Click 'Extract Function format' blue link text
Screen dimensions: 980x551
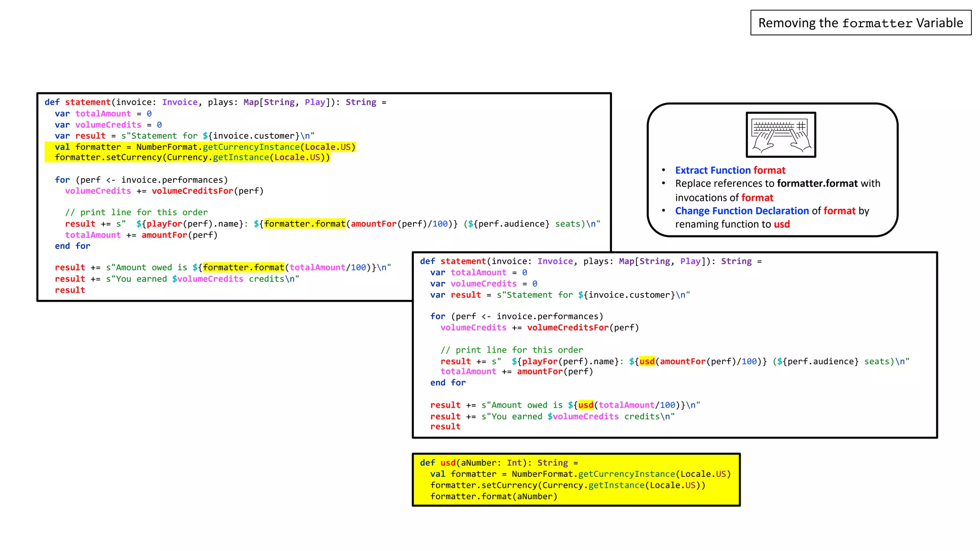click(730, 170)
